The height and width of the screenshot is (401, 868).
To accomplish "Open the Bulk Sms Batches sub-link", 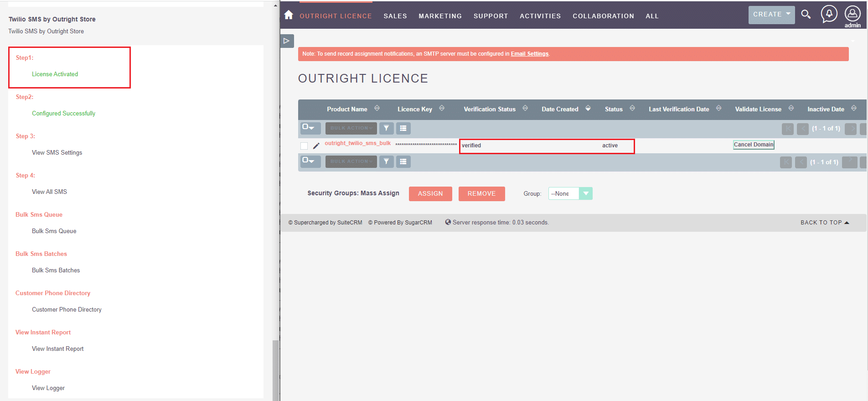I will [x=56, y=270].
